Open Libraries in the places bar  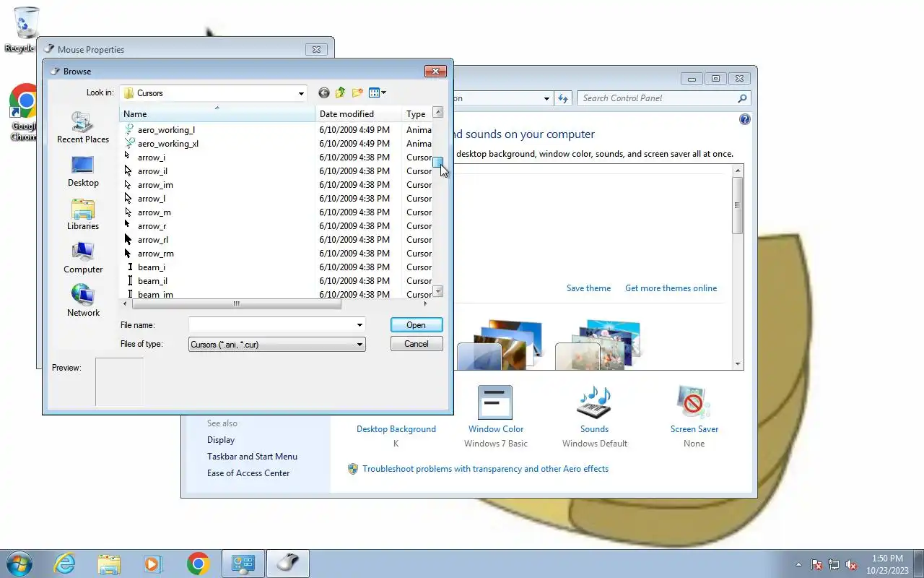pos(83,215)
